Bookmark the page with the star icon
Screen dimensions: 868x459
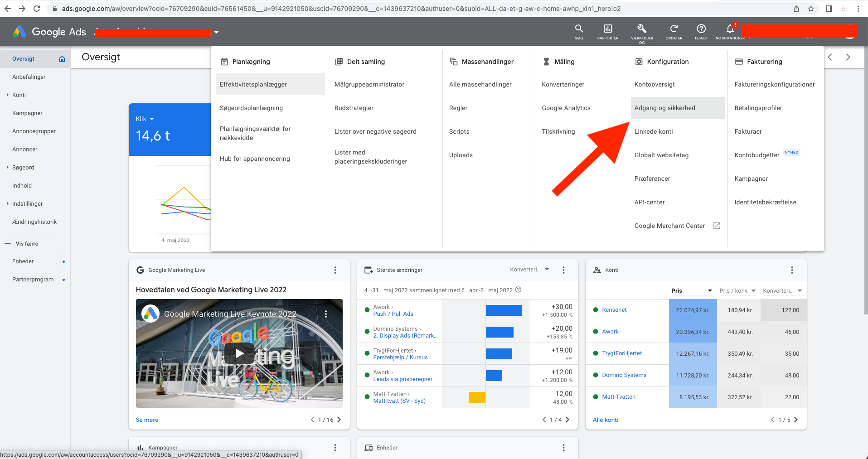[x=811, y=9]
